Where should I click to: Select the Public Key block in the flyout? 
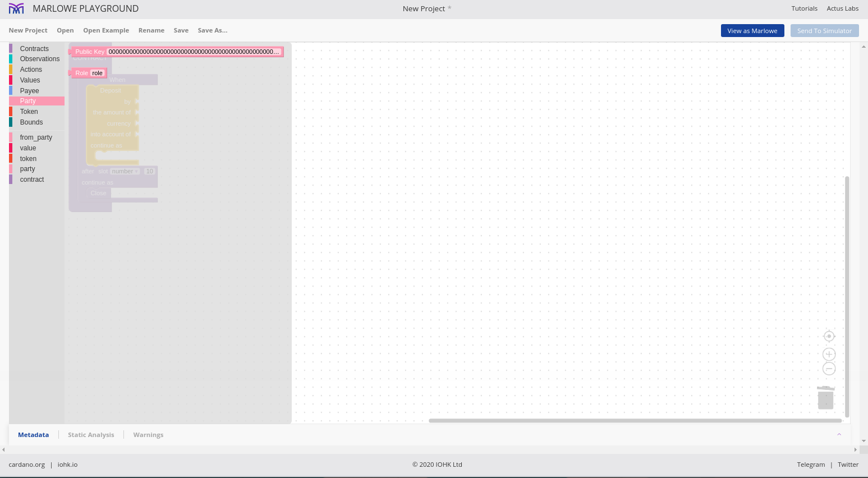(x=89, y=52)
